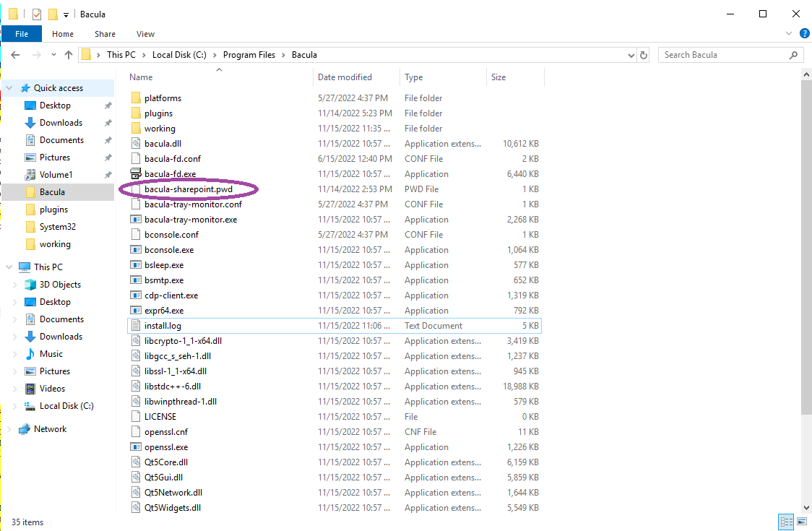Click the scrollbar down arrow
The height and width of the screenshot is (531, 812).
pyautogui.click(x=806, y=508)
